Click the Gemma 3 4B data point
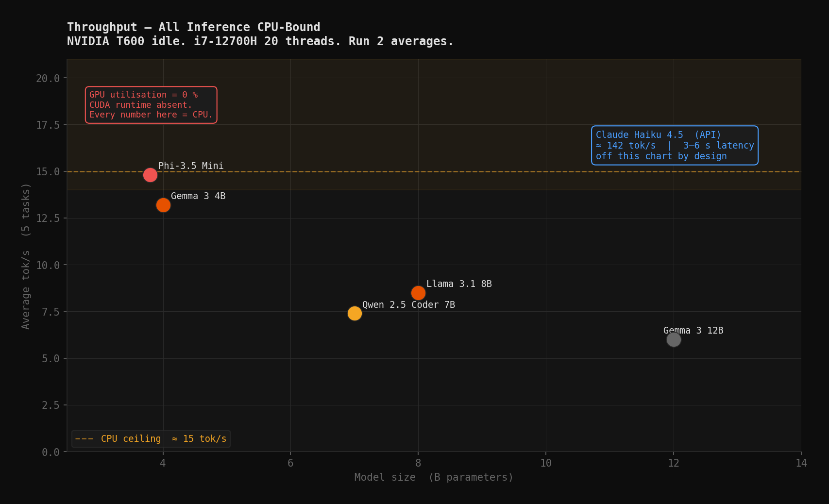 [163, 205]
